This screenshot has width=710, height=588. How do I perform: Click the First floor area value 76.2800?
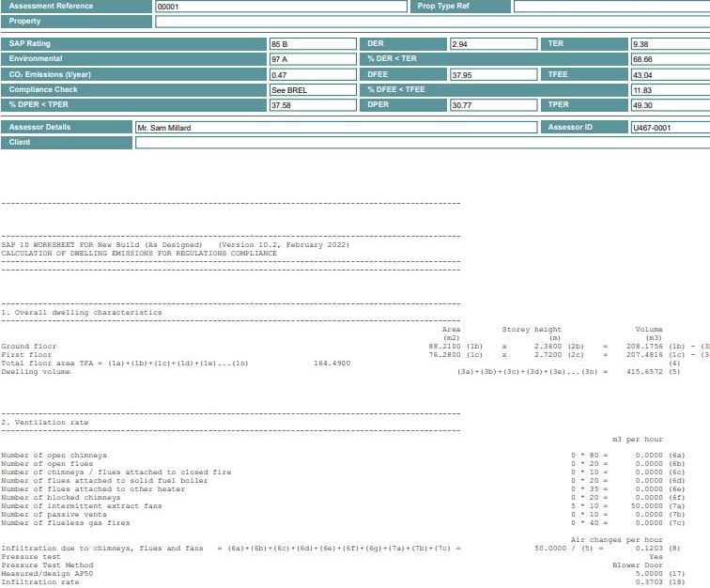pyautogui.click(x=444, y=355)
